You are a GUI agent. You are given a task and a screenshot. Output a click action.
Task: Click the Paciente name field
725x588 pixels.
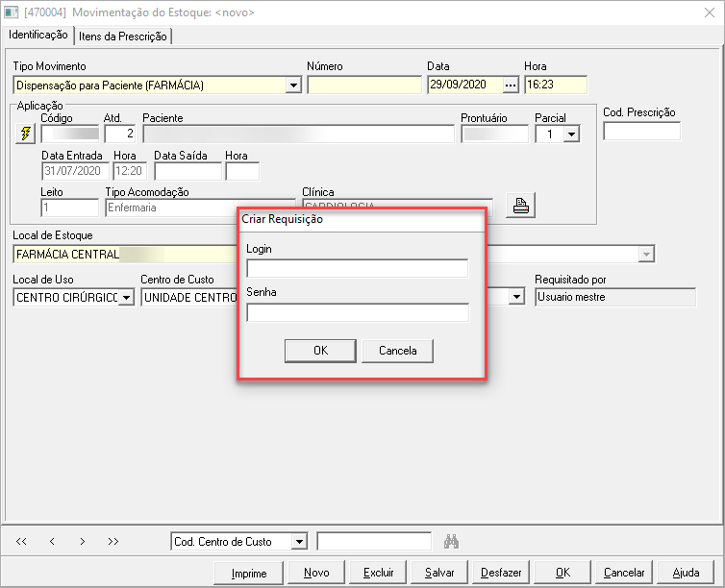click(299, 135)
